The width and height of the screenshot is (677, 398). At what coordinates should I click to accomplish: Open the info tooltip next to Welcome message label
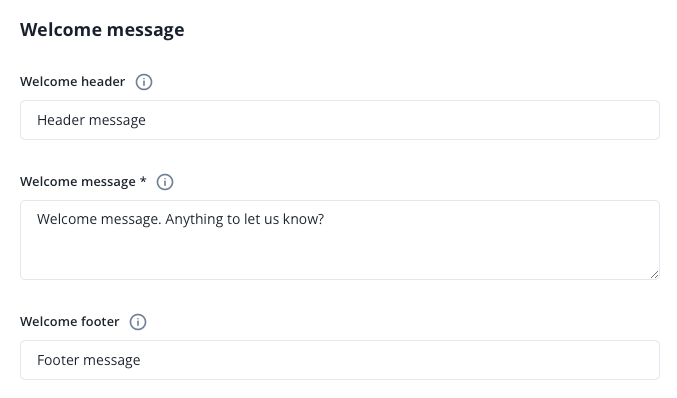[x=165, y=182]
